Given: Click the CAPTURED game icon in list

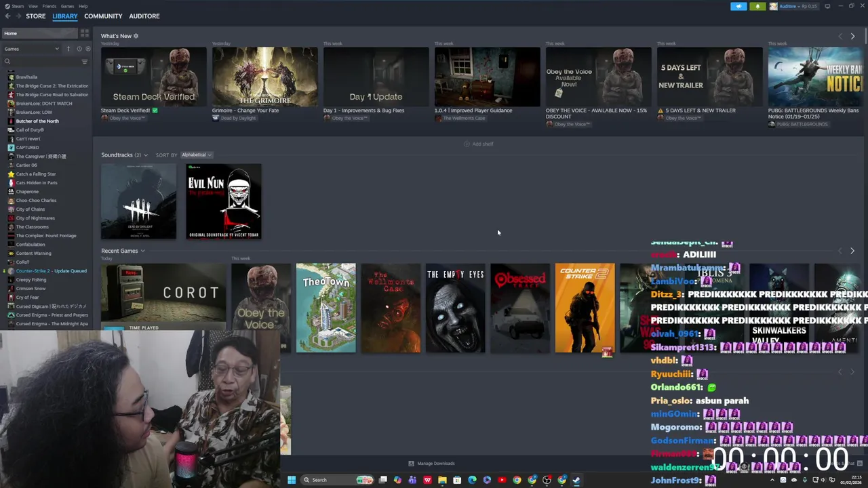Looking at the screenshot, I should 11,148.
